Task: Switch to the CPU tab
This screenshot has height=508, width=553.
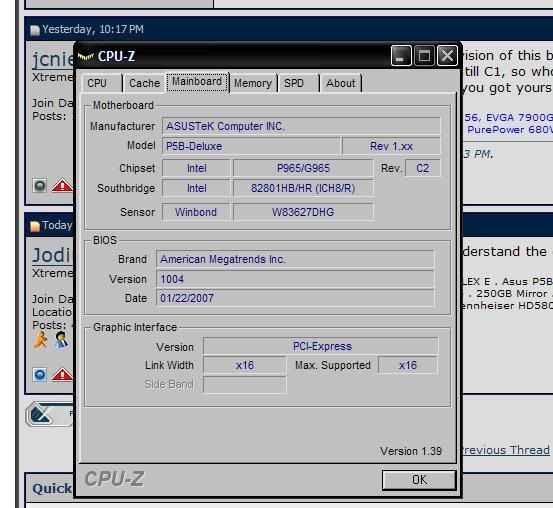Action: (102, 83)
